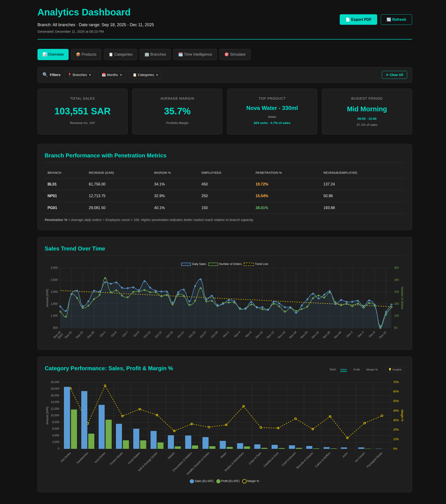Select the BL01 branch row

tap(52, 184)
